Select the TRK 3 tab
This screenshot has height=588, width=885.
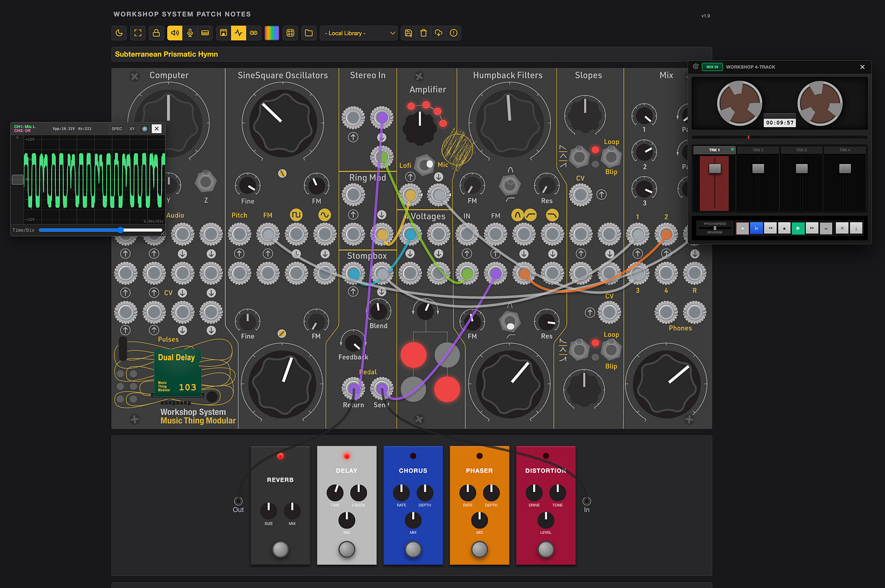click(801, 150)
